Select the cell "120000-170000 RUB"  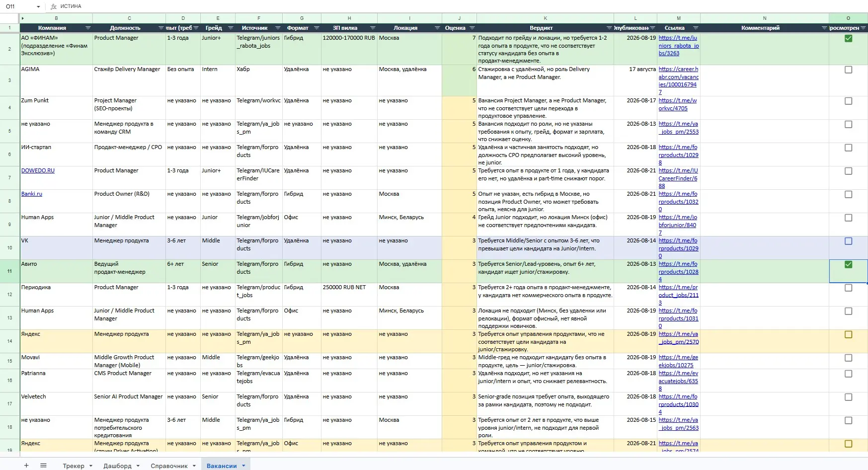349,49
